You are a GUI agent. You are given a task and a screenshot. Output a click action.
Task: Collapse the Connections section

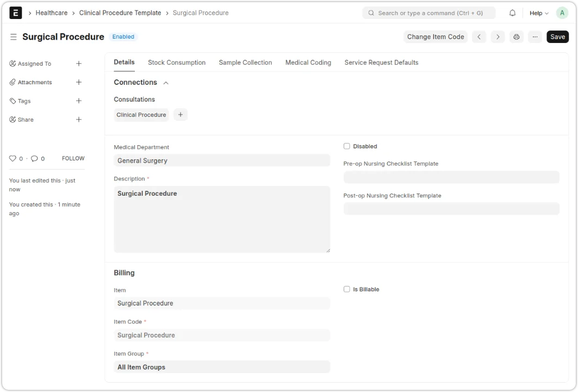[x=166, y=83]
